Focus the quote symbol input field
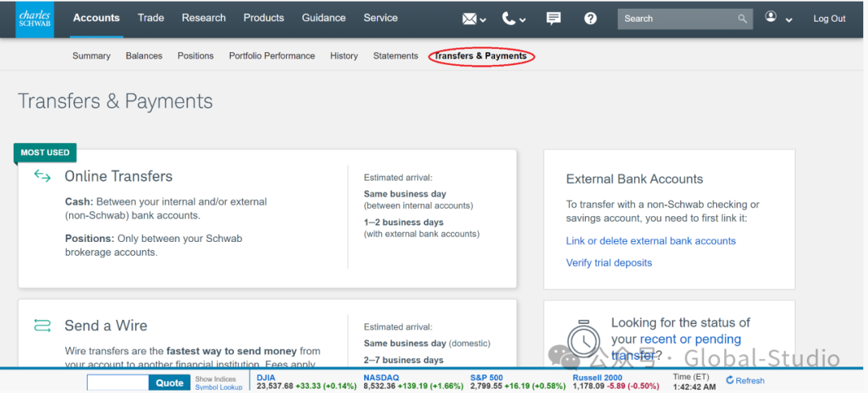 (118, 383)
